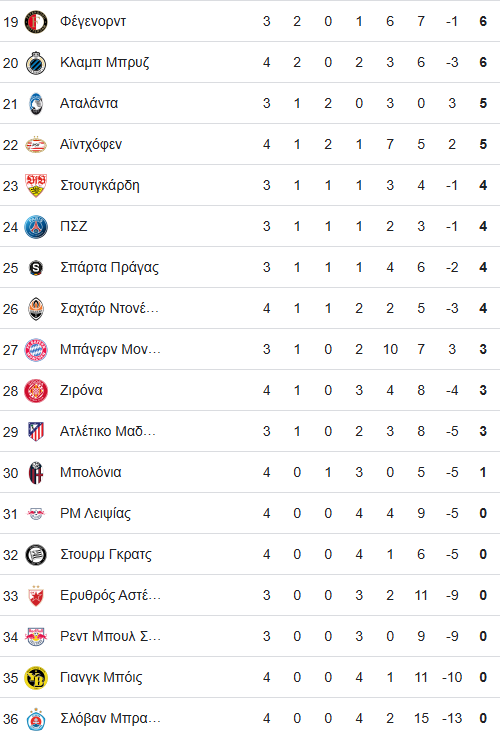Click the RB Leipzig logo icon
This screenshot has width=500, height=732.
pyautogui.click(x=36, y=514)
